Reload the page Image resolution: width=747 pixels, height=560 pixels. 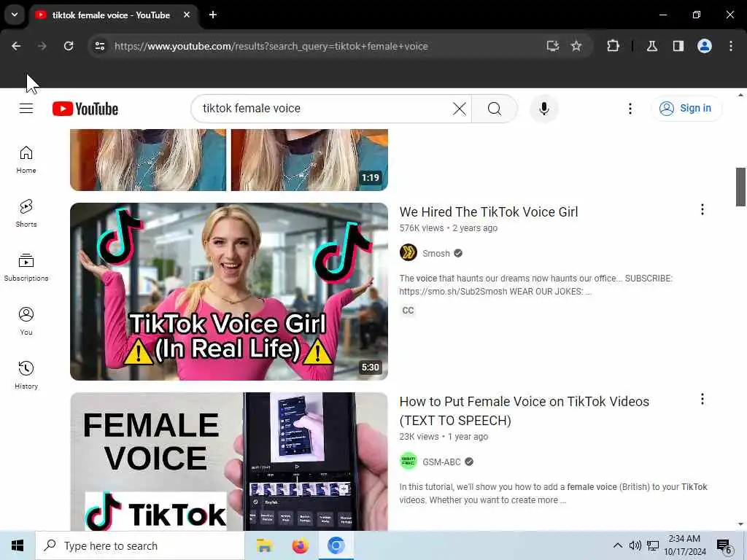[x=69, y=46]
